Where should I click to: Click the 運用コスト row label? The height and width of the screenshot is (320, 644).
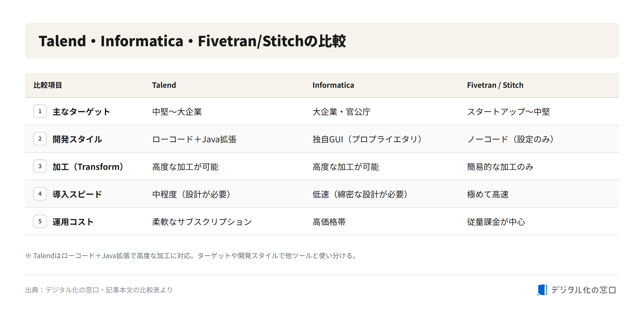[73, 222]
